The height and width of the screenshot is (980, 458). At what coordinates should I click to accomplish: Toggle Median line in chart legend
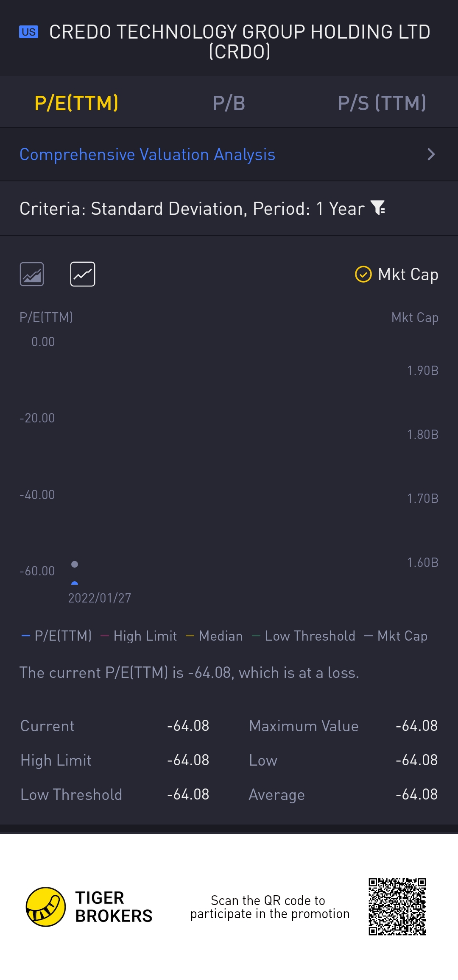click(215, 636)
